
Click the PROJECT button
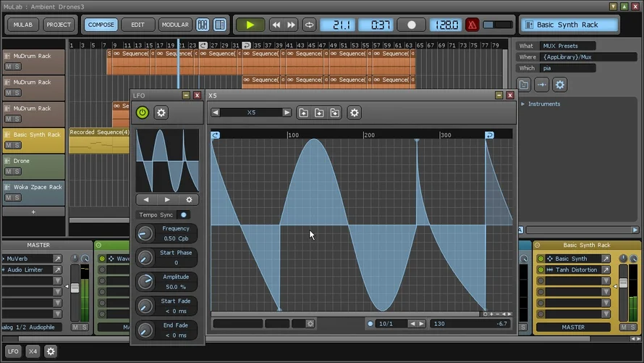59,25
